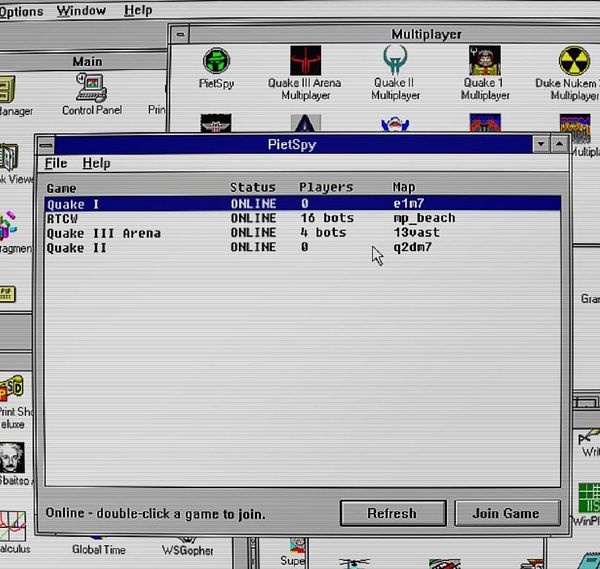The height and width of the screenshot is (569, 600).
Task: Click the Map column header
Action: pyautogui.click(x=404, y=187)
